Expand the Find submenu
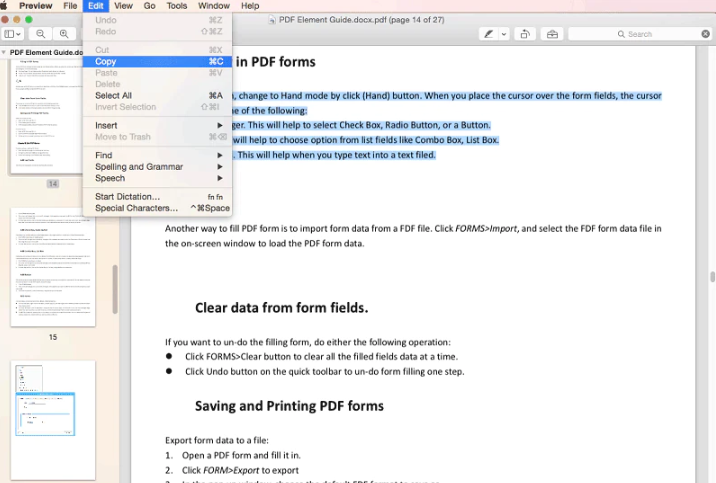This screenshot has width=716, height=483. pyautogui.click(x=158, y=155)
